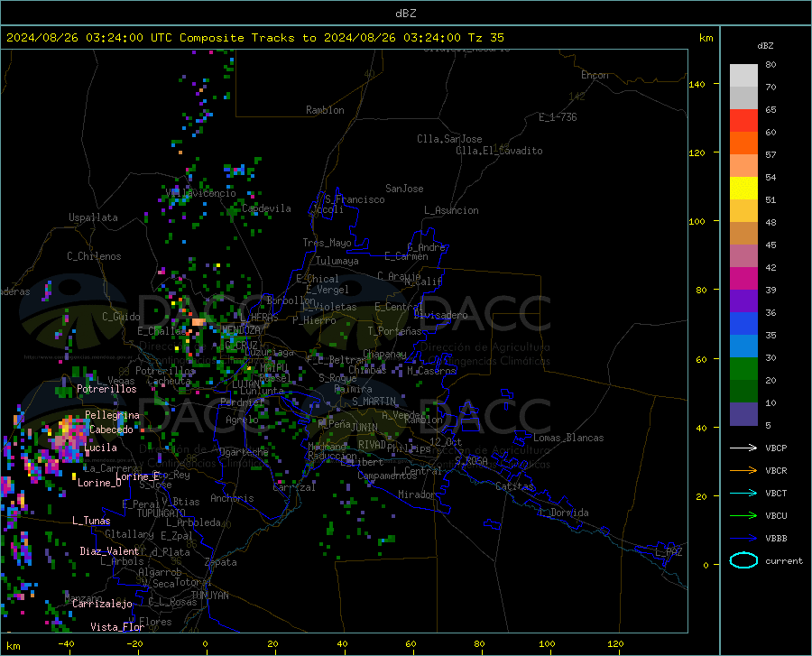This screenshot has height=656, width=812.
Task: Click the Villavicencio label
Action: (201, 193)
